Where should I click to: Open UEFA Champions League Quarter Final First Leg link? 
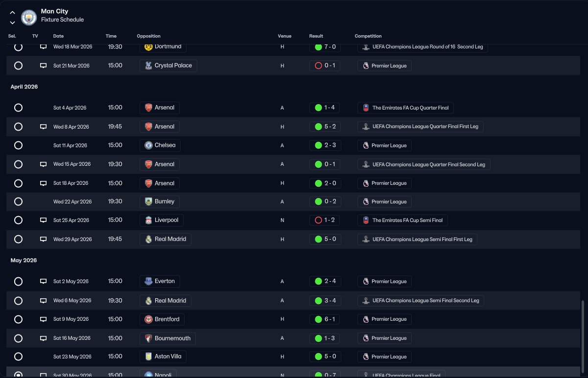[421, 126]
